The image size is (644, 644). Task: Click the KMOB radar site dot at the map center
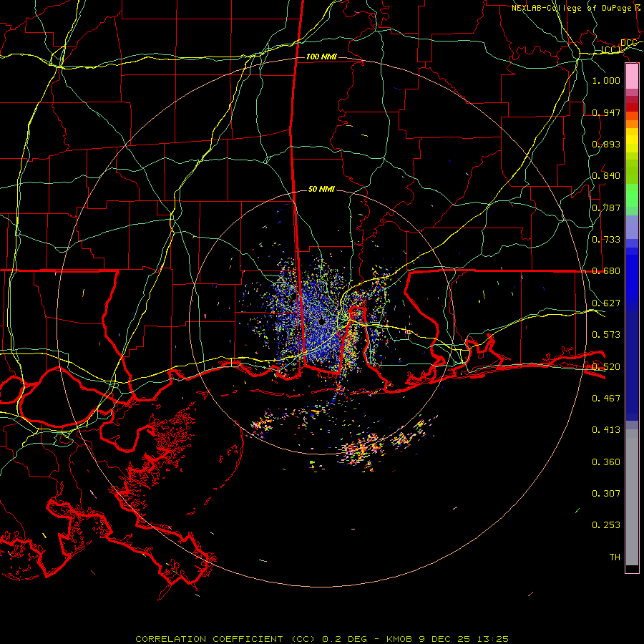coord(322,323)
